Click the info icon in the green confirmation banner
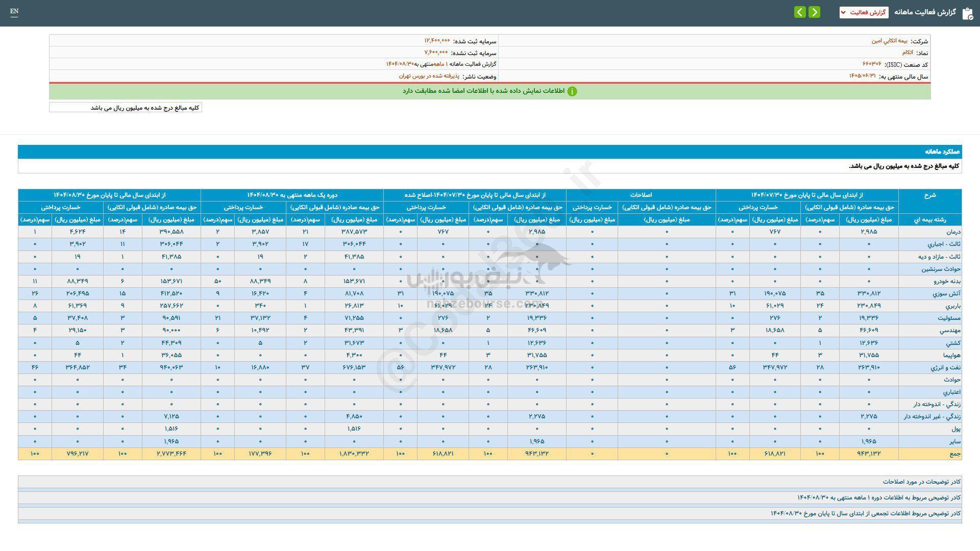 coord(573,91)
